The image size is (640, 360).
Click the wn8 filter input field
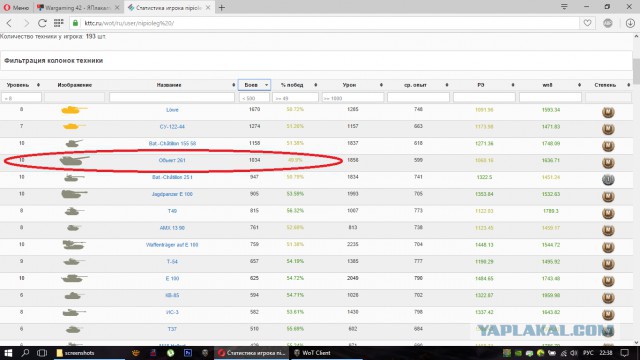(x=550, y=98)
